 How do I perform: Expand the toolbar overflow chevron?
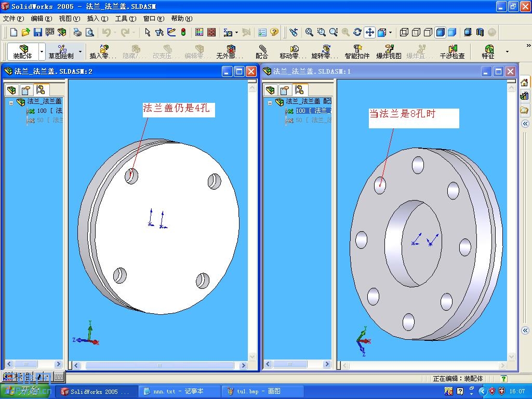click(x=528, y=45)
